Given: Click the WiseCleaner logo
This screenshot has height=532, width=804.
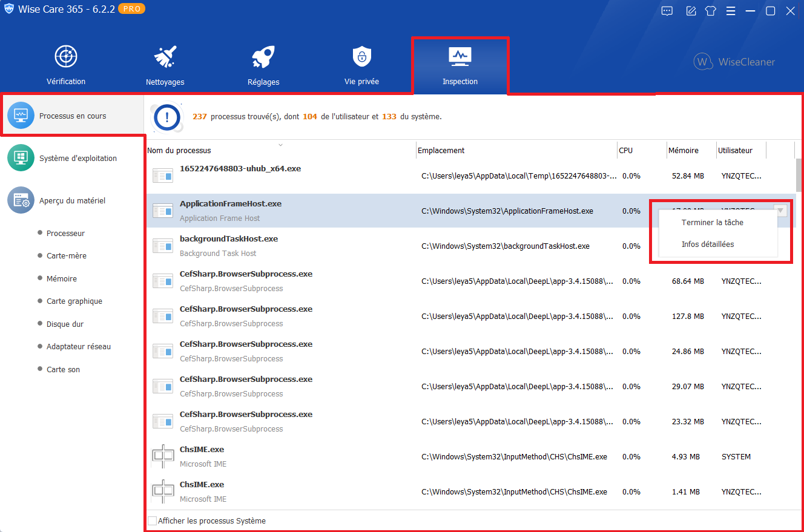Looking at the screenshot, I should (734, 62).
